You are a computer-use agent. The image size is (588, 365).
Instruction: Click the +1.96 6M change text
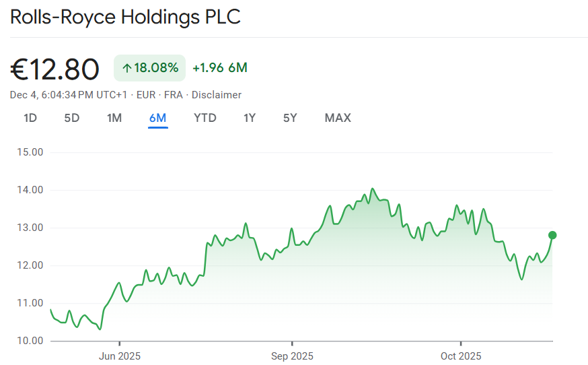[220, 68]
